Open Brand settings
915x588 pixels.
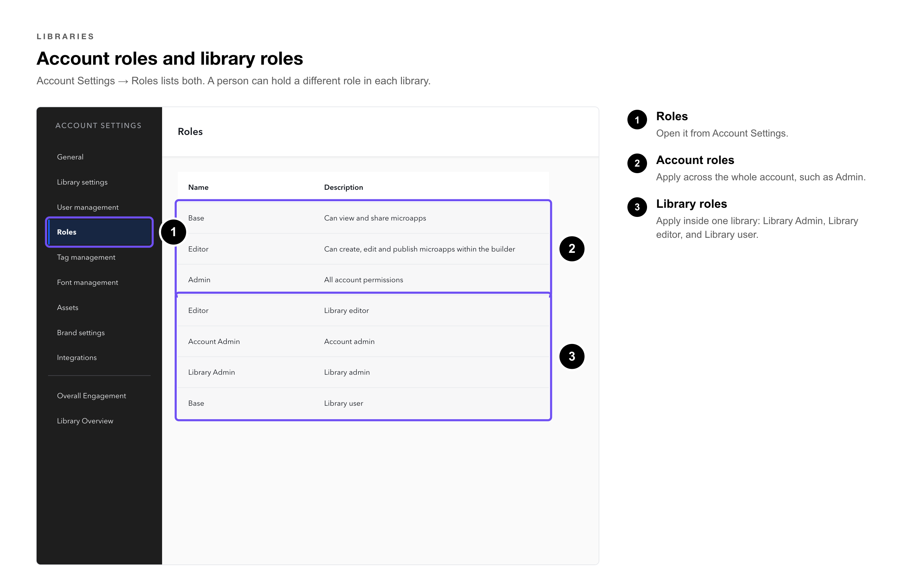(x=81, y=333)
